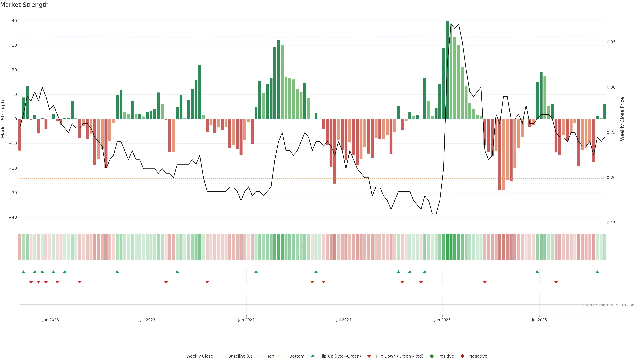This screenshot has width=644, height=362.
Task: Click the green Flip Up triangle legend icon
Action: click(312, 356)
